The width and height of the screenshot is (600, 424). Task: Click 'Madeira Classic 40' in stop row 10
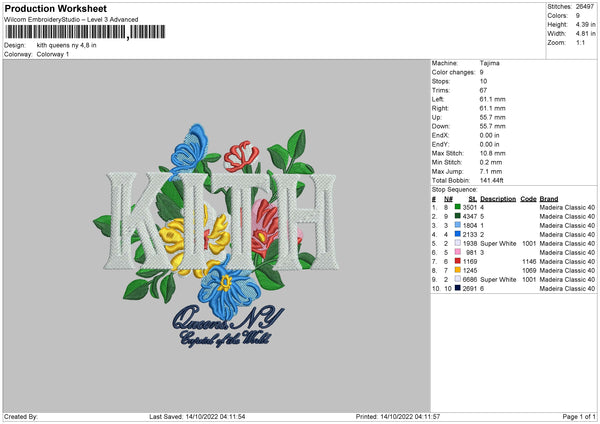point(567,289)
